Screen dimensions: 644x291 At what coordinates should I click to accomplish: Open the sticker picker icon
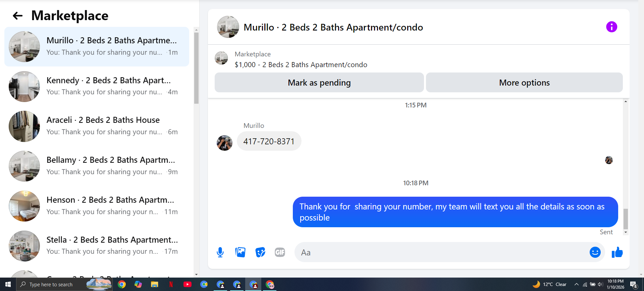[260, 252]
